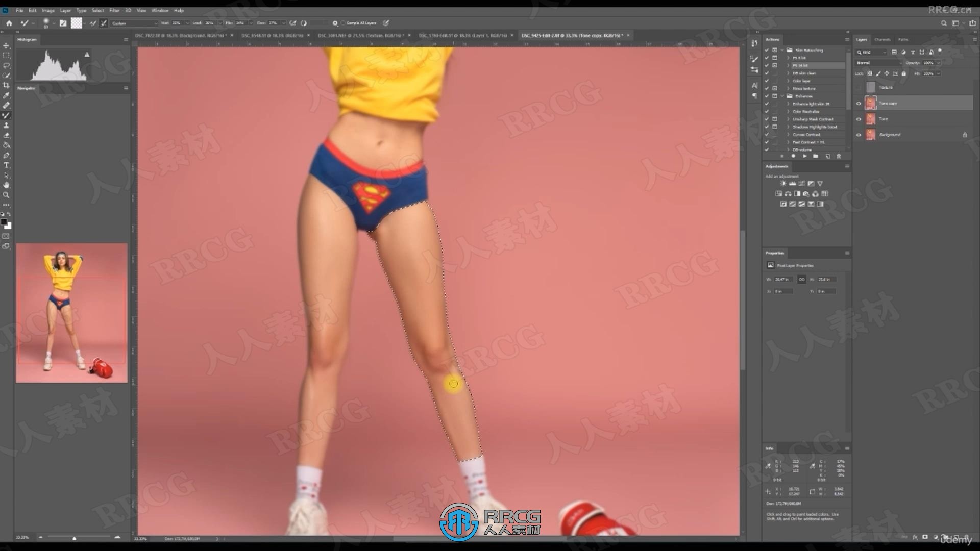Image resolution: width=980 pixels, height=551 pixels.
Task: Click the Play action button
Action: point(804,156)
